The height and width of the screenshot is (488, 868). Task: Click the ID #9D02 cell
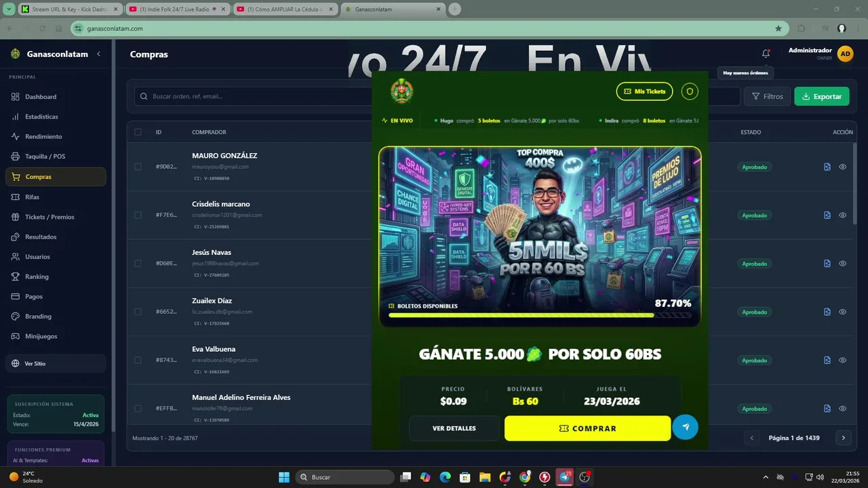click(166, 167)
